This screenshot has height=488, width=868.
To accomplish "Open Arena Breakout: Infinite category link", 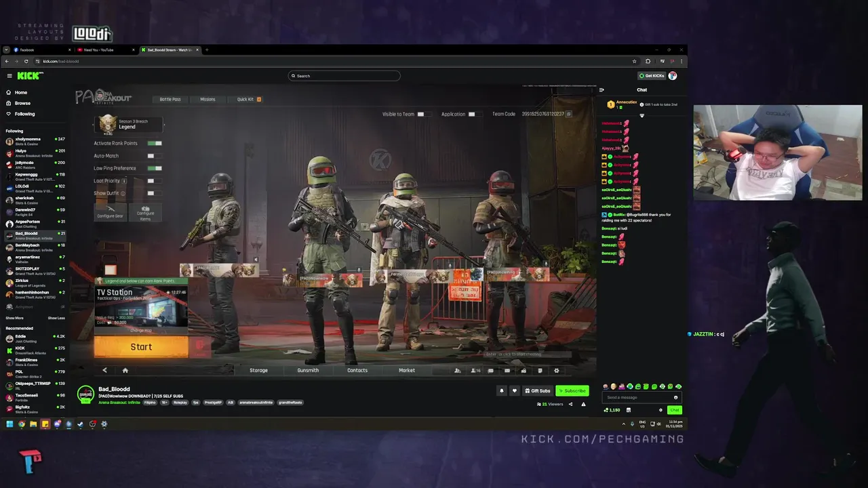I will pos(119,403).
